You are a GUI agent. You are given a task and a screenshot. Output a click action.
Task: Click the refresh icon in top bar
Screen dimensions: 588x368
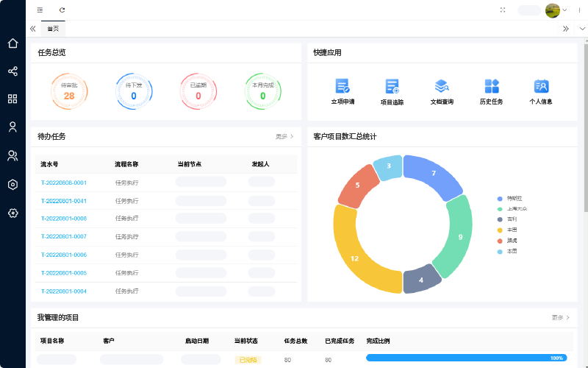click(x=62, y=10)
